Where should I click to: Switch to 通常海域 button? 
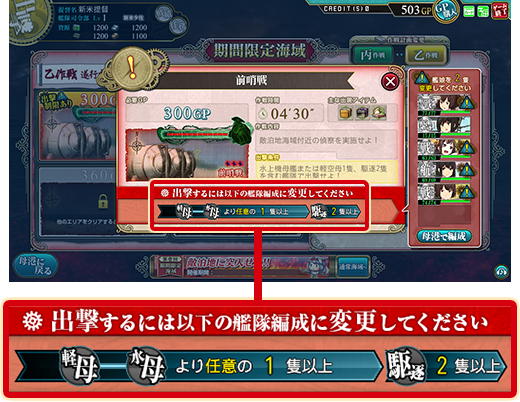point(352,266)
